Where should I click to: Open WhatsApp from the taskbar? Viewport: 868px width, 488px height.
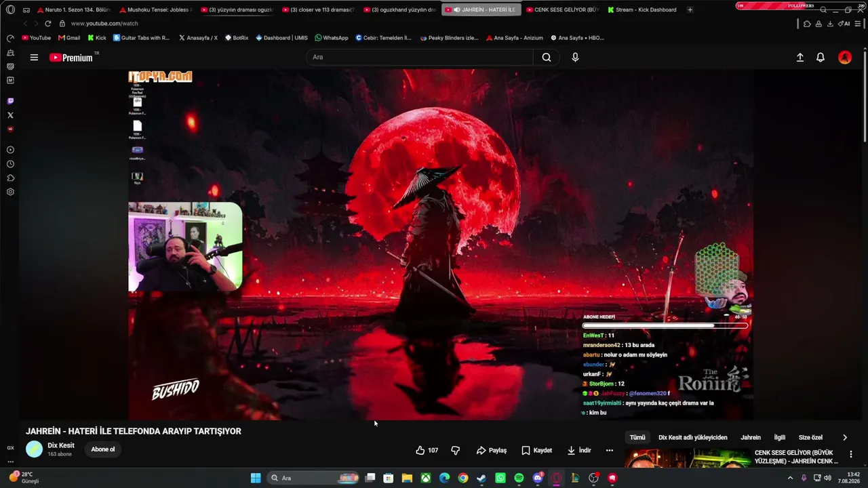[x=500, y=478]
